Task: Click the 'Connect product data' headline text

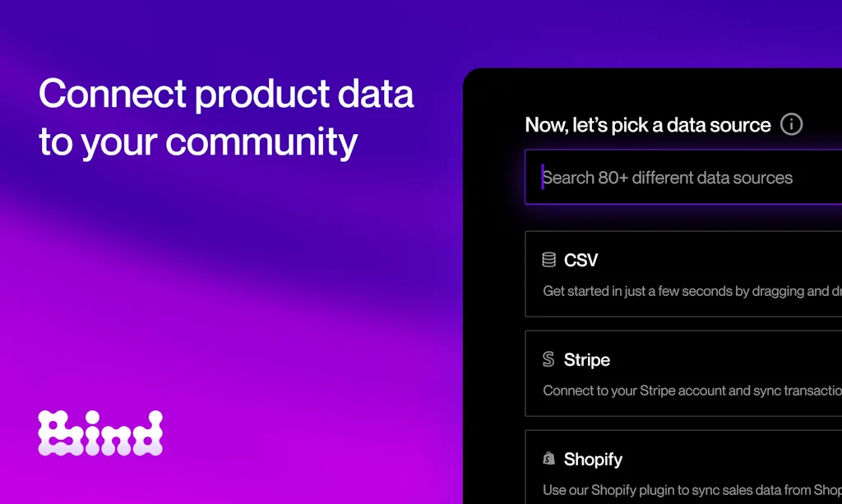Action: [226, 94]
